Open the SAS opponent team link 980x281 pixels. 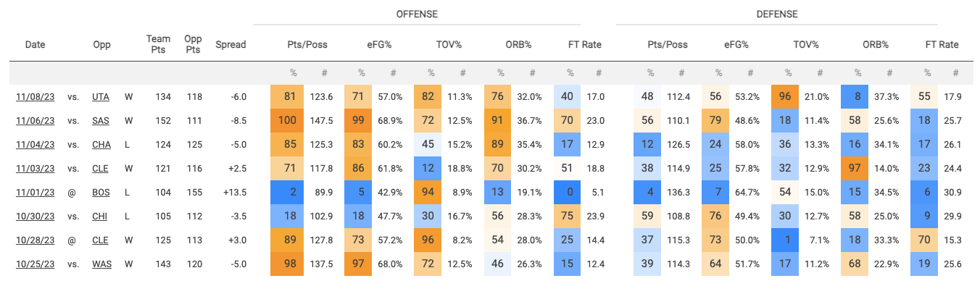(x=101, y=120)
